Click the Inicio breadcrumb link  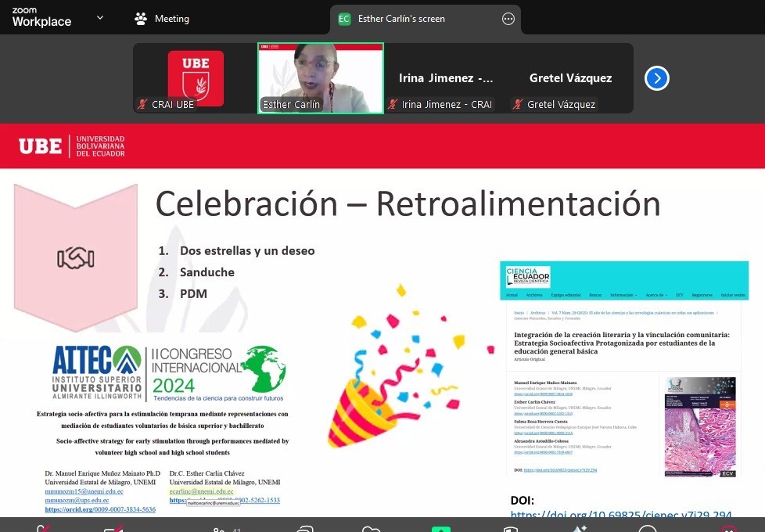coord(519,313)
